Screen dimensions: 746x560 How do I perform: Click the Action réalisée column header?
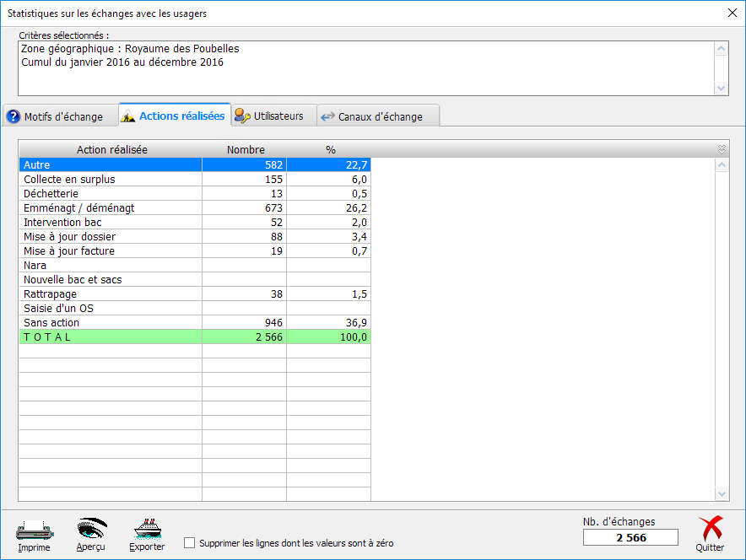coord(111,149)
